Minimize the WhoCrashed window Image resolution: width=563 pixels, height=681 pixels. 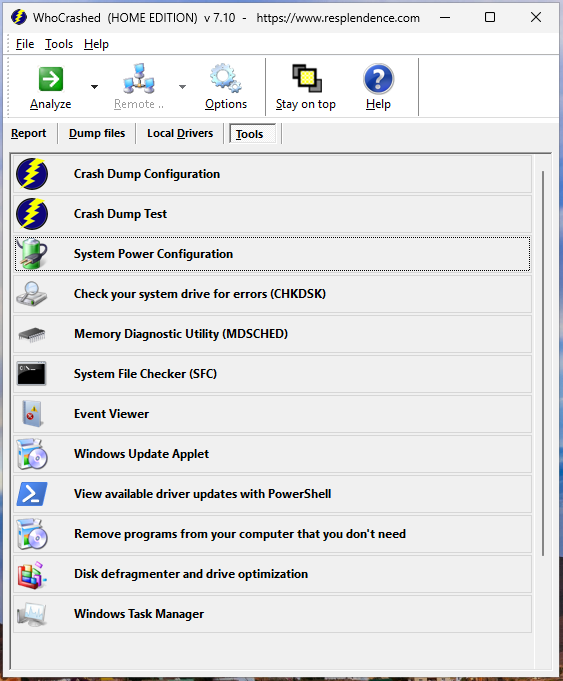point(445,17)
